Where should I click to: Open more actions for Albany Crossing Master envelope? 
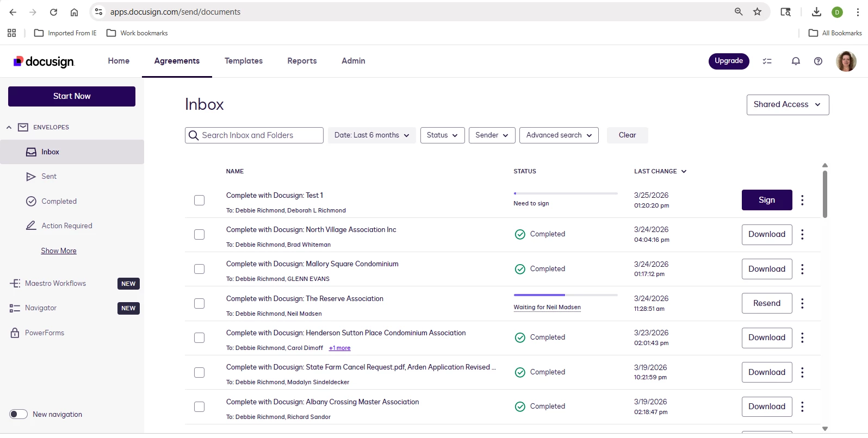802,406
